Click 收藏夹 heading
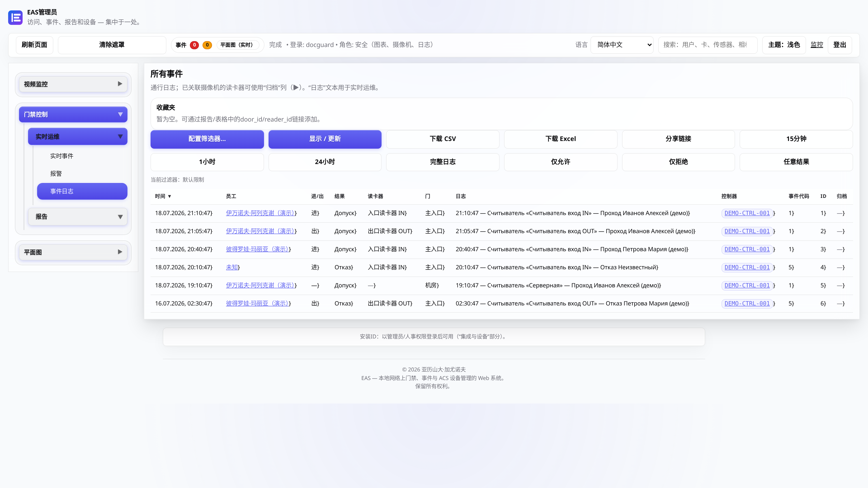The width and height of the screenshot is (868, 488). tap(165, 108)
